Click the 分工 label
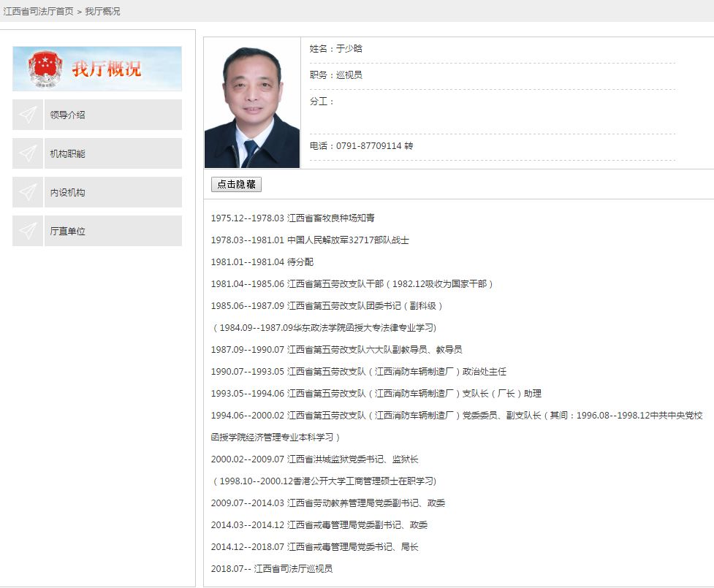This screenshot has width=714, height=588. tap(322, 102)
